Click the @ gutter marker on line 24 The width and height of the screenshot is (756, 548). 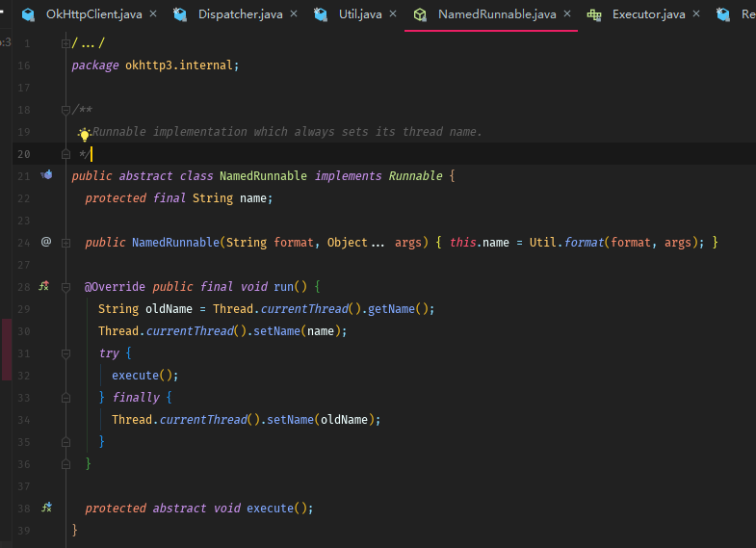45,242
